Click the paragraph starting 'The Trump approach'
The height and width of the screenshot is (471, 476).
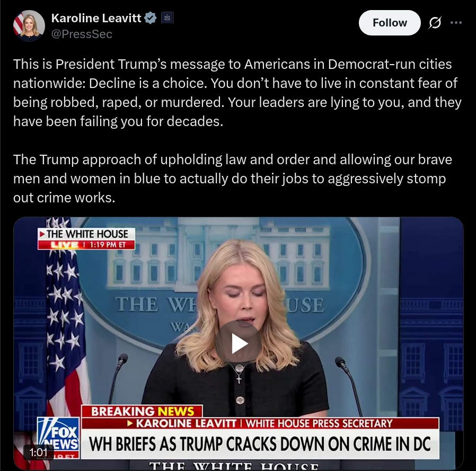233,179
